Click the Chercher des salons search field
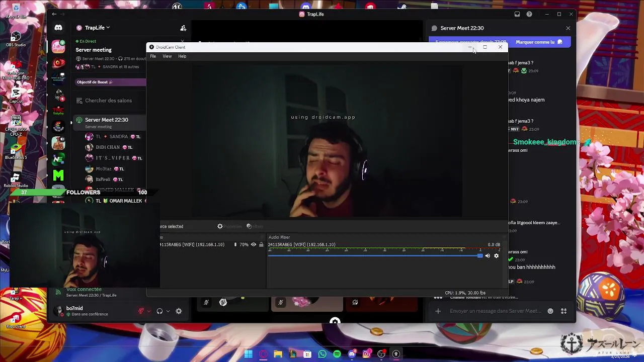Screen dimensions: 644x362 (109, 101)
